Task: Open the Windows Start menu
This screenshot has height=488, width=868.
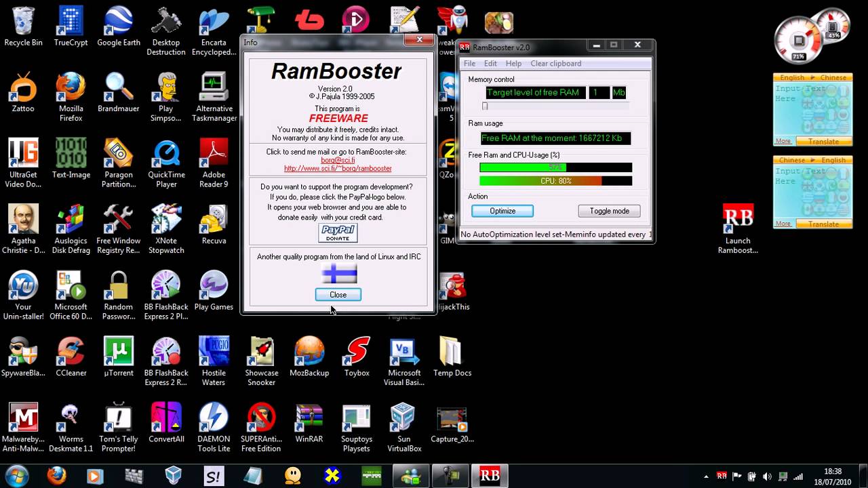Action: coord(17,476)
